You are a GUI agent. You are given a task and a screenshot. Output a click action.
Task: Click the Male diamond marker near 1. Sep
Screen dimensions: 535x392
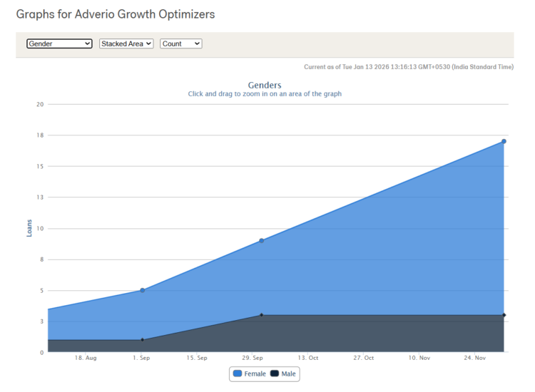pyautogui.click(x=143, y=340)
